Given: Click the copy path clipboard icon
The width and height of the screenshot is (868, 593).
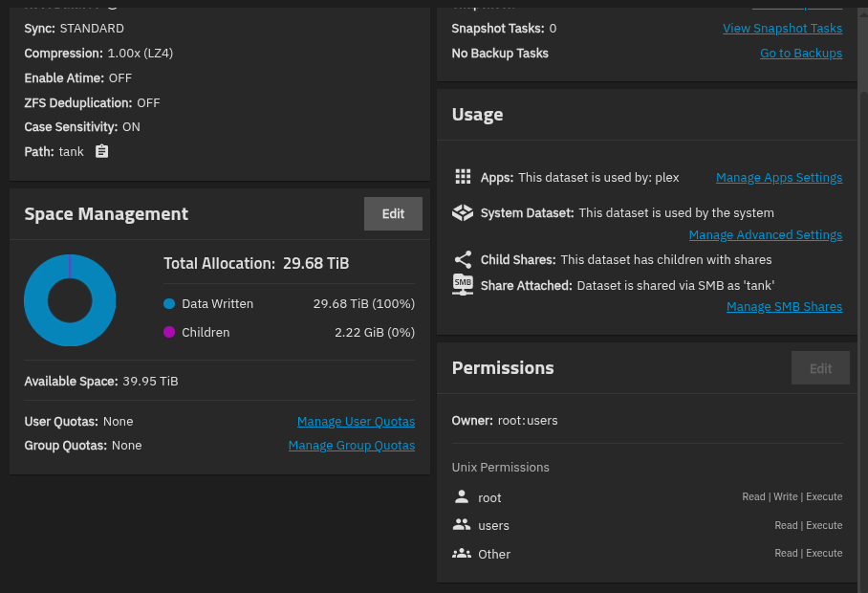Looking at the screenshot, I should click(102, 151).
